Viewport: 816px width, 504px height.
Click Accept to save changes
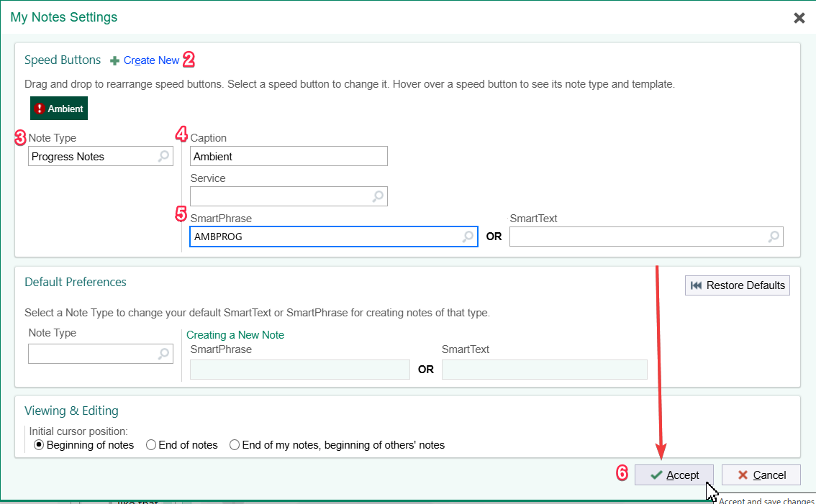point(674,475)
